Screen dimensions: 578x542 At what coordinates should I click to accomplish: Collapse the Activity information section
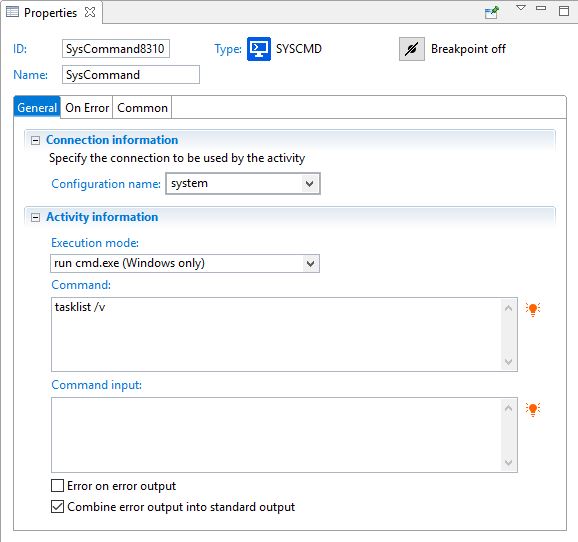[x=35, y=218]
